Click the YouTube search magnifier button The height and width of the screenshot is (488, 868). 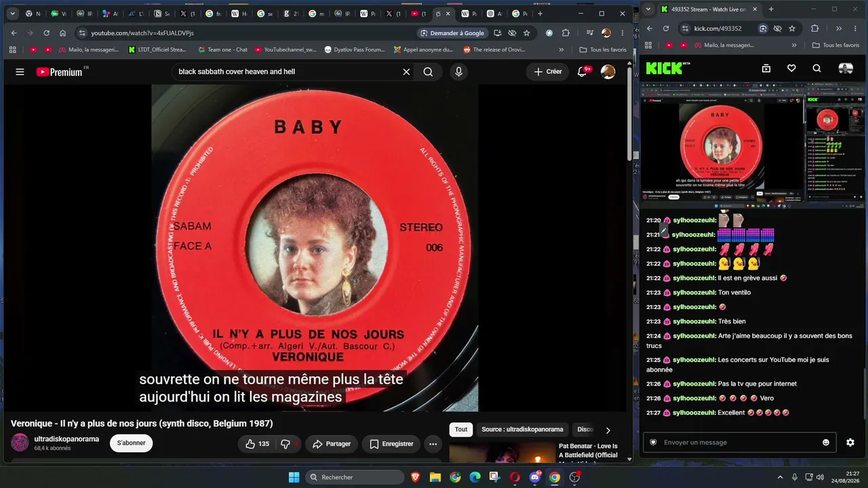428,72
